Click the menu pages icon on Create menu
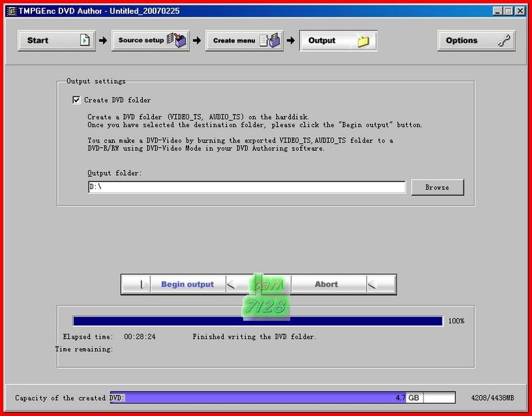The height and width of the screenshot is (416, 532). coord(270,40)
